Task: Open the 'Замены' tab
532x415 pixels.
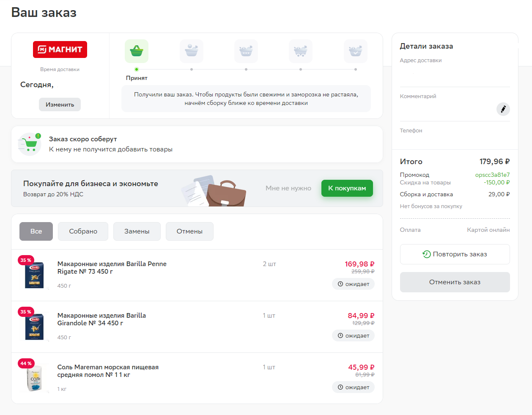Action: coord(137,231)
